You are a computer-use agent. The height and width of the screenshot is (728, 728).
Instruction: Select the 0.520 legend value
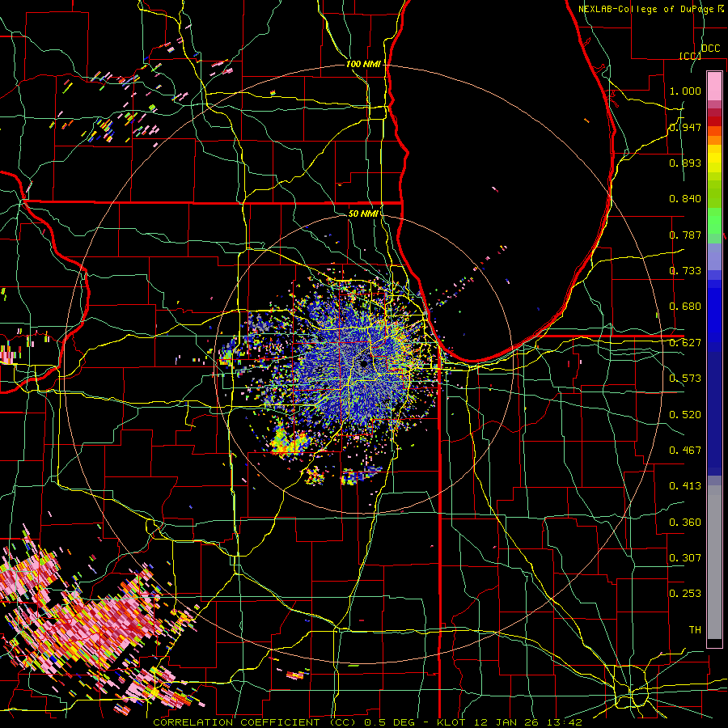tap(685, 414)
